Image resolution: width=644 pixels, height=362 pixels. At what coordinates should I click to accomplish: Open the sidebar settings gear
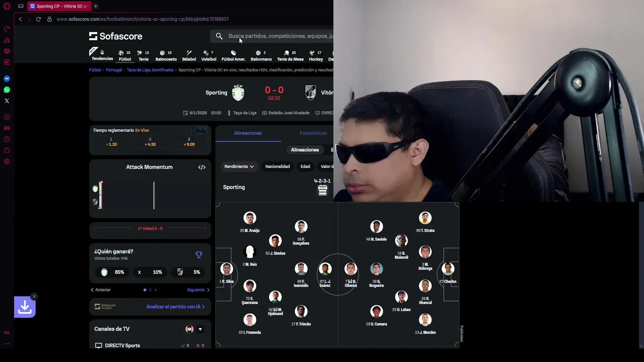(7, 161)
